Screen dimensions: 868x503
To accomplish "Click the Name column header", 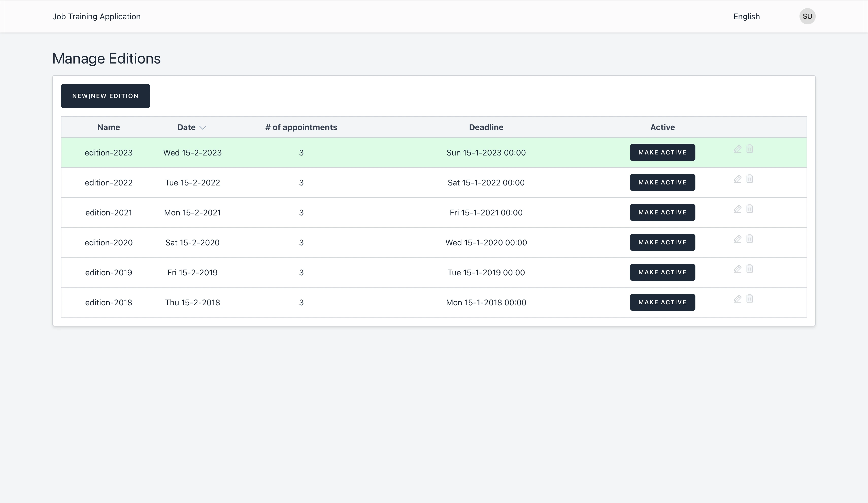I will [x=109, y=127].
